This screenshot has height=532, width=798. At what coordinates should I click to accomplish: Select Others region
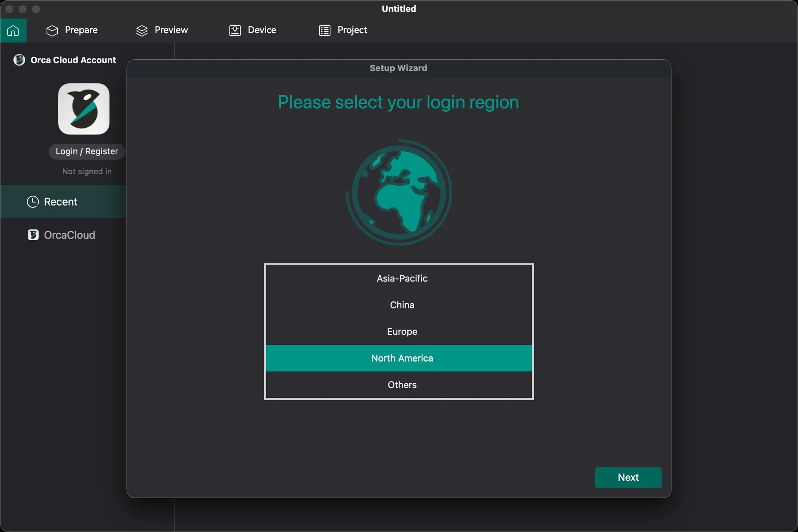pos(399,385)
